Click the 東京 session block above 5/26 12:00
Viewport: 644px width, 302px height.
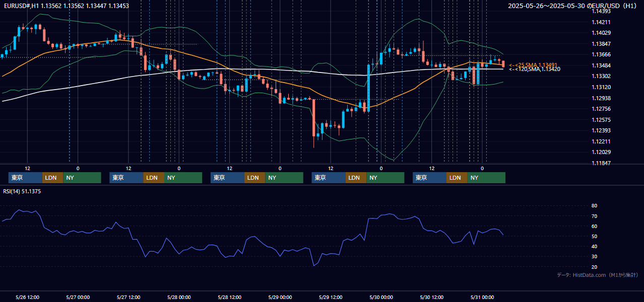(x=25, y=178)
